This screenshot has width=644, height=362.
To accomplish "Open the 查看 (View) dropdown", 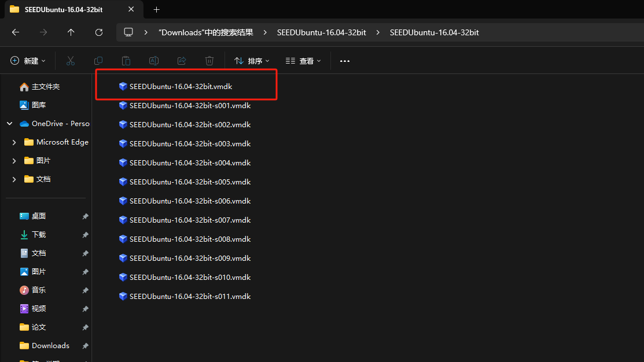I will point(303,61).
